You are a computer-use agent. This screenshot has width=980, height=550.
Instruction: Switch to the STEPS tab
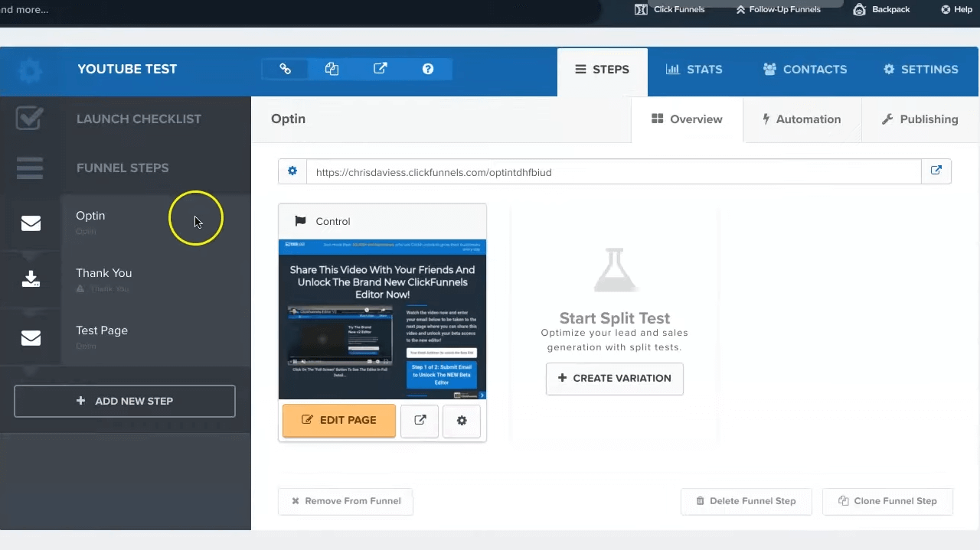[x=602, y=72]
